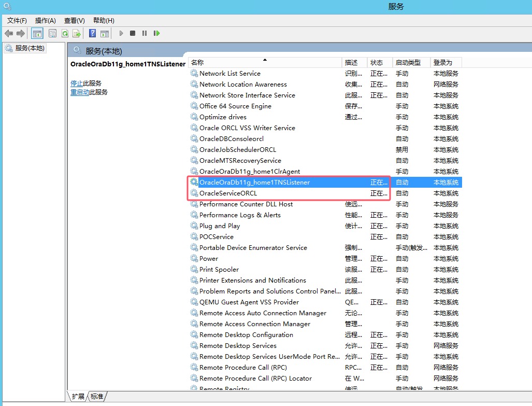Click the back navigation arrow
The image size is (532, 406).
pyautogui.click(x=8, y=33)
